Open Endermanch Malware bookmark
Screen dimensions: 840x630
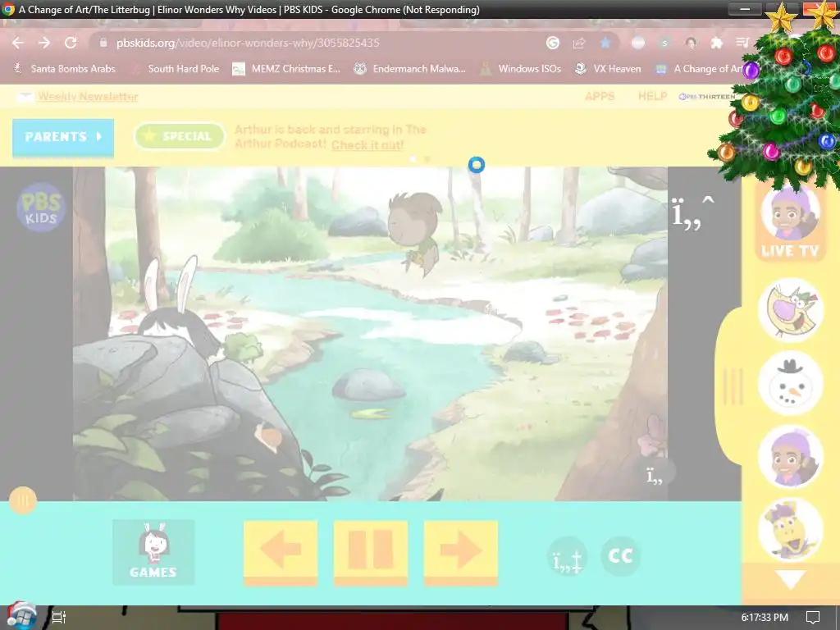click(410, 69)
